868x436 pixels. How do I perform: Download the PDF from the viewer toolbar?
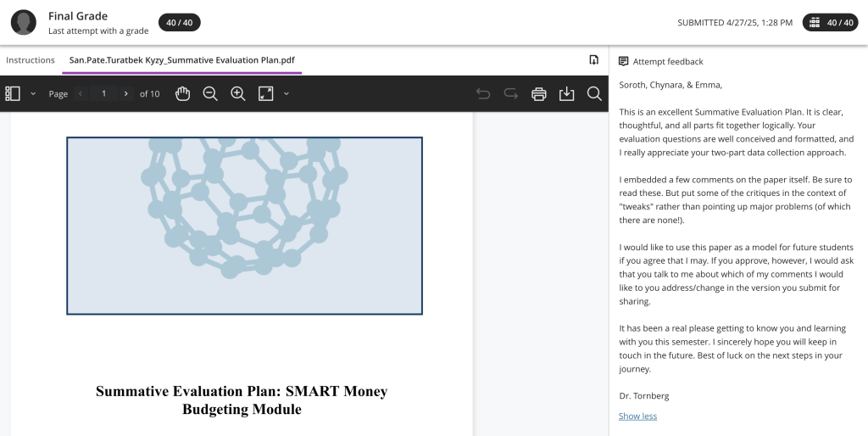567,93
